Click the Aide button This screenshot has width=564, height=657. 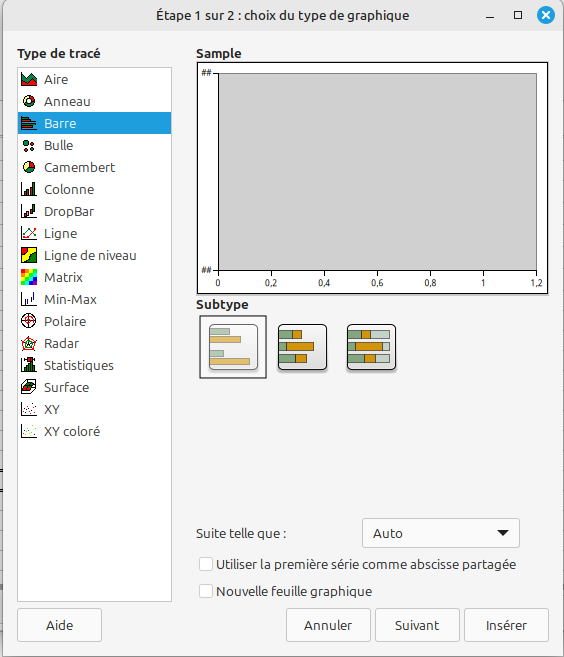tap(60, 625)
